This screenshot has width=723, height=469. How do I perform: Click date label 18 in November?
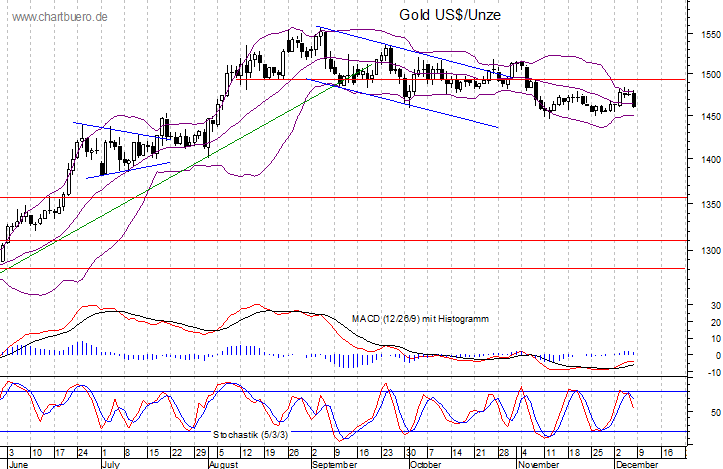pos(574,453)
